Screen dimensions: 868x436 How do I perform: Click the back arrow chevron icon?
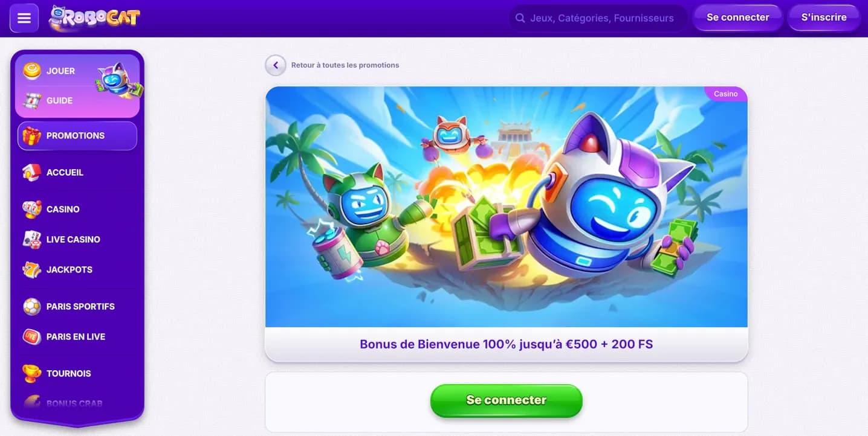(x=276, y=65)
